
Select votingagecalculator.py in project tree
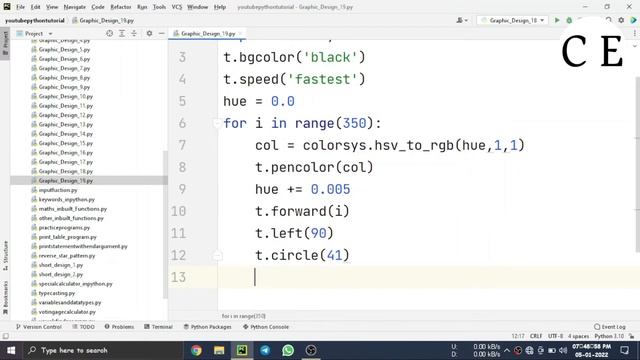tap(67, 312)
